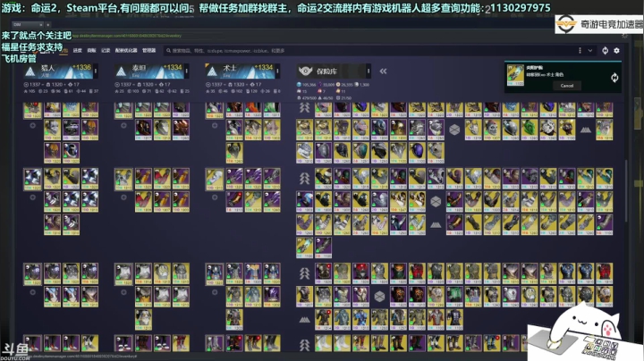Select Titan's equipped chest armor item
644x361 pixels.
coord(123,274)
